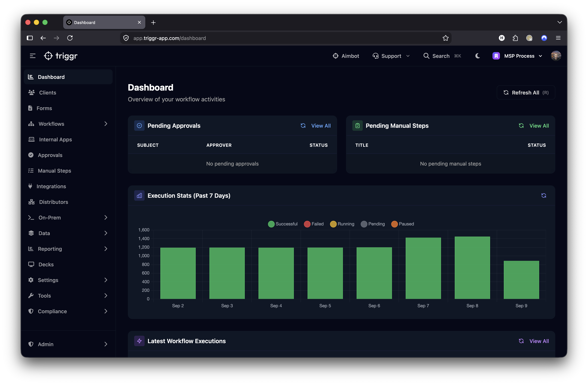Click the triggr logo
Viewport: 588px width, 385px height.
pyautogui.click(x=61, y=56)
